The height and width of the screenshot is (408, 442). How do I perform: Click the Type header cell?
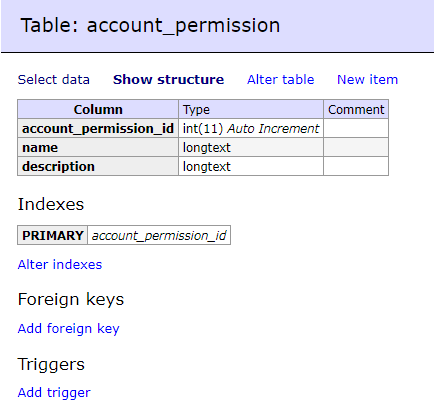coord(251,109)
